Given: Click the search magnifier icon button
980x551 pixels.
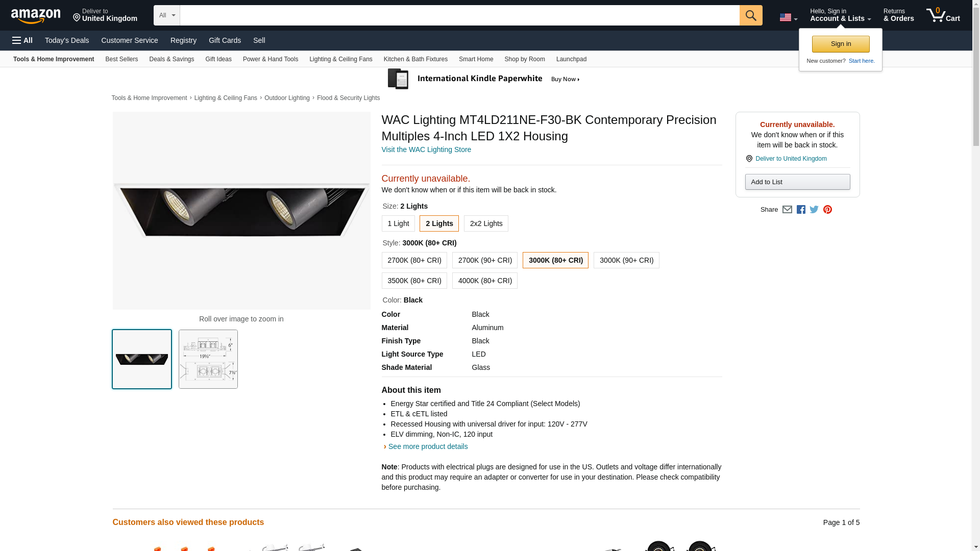Looking at the screenshot, I should pos(750,15).
